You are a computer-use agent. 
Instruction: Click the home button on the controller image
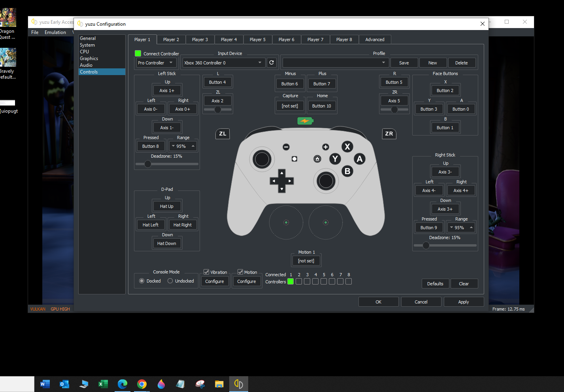(317, 159)
